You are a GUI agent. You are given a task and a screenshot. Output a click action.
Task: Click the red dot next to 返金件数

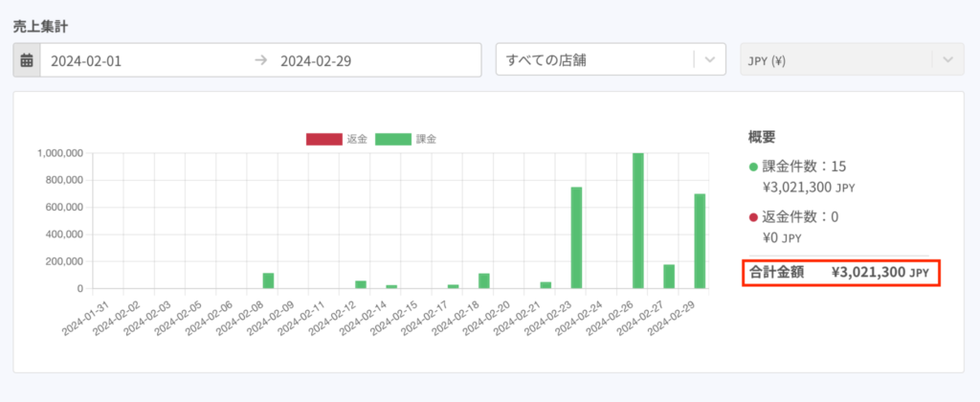coord(753,217)
